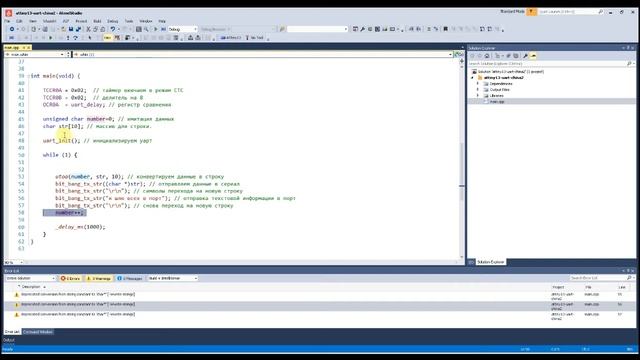Image resolution: width=640 pixels, height=360 pixels.
Task: Open the Debug configuration dropdown
Action: tap(182, 29)
